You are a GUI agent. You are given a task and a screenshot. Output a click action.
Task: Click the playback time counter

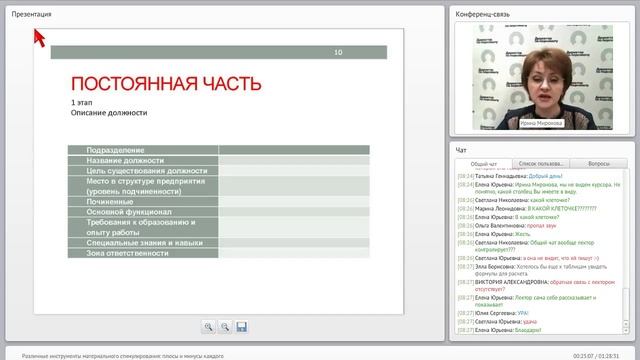(596, 356)
